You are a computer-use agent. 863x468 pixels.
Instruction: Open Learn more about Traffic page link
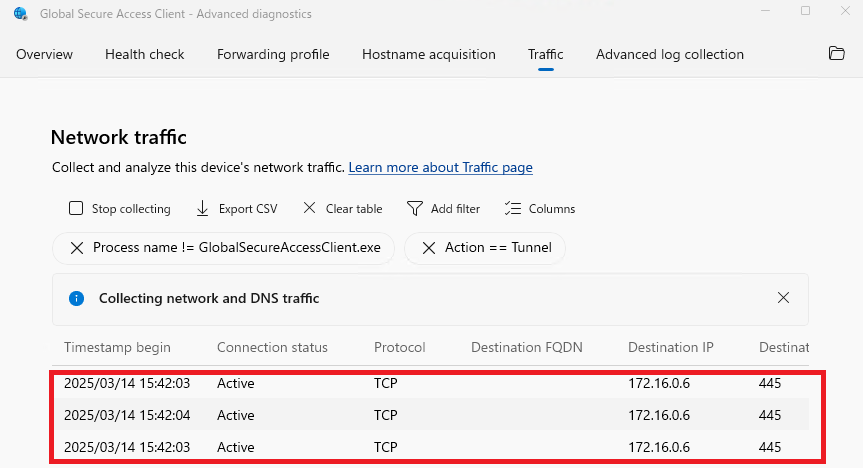(x=440, y=168)
